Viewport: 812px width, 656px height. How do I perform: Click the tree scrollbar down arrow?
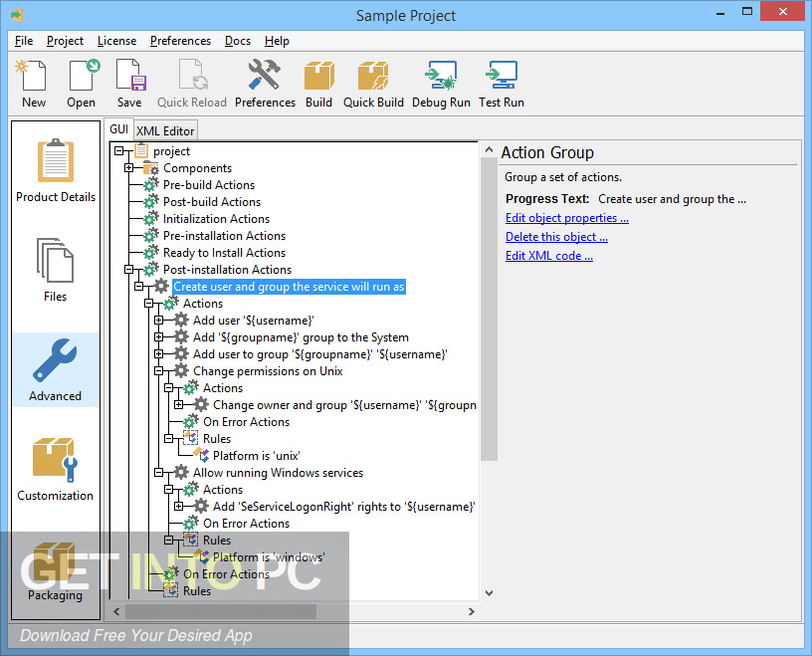[489, 592]
